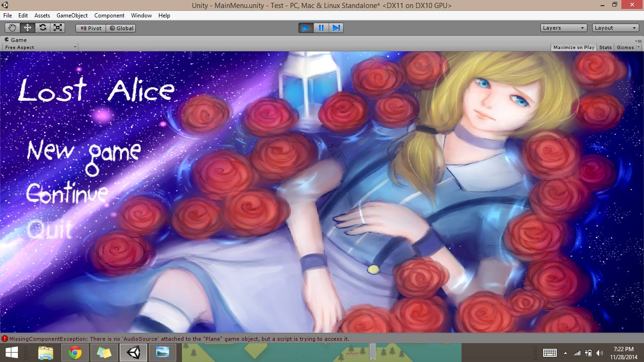644x362 pixels.
Task: Open the battery power tray icon
Action: (588, 353)
